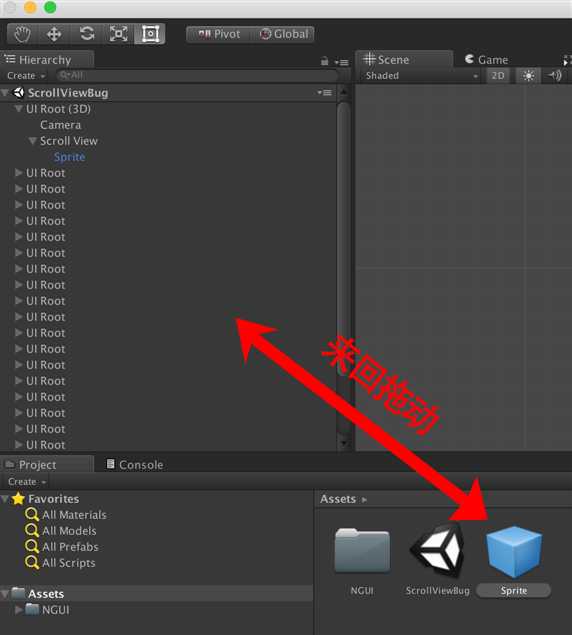572x635 pixels.
Task: Toggle scene audio button
Action: pyautogui.click(x=554, y=75)
